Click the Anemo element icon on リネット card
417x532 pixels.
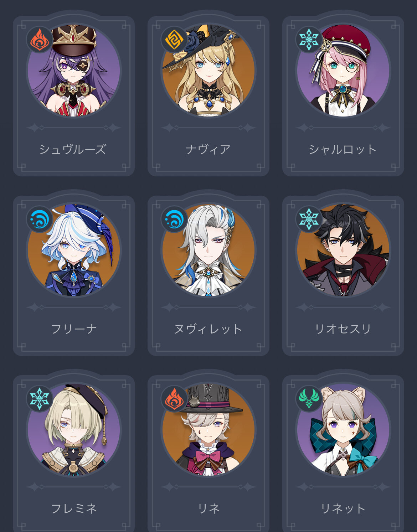pos(309,398)
